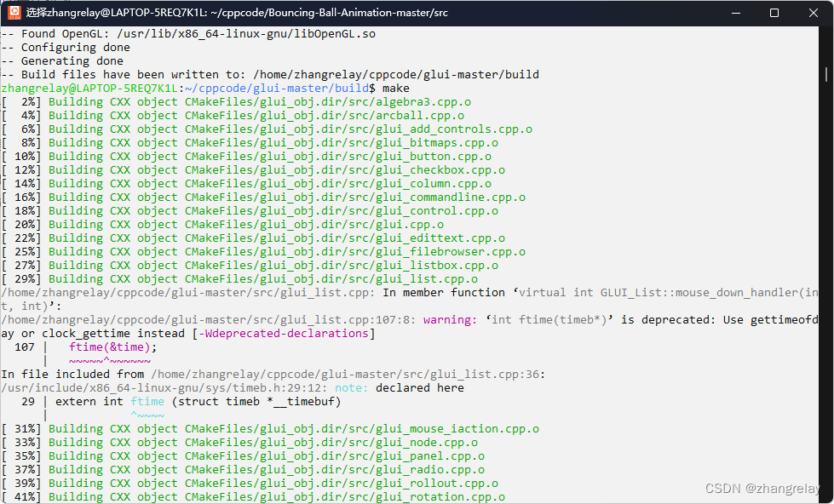The image size is (834, 504).
Task: Click the terminal window title text
Action: click(237, 13)
